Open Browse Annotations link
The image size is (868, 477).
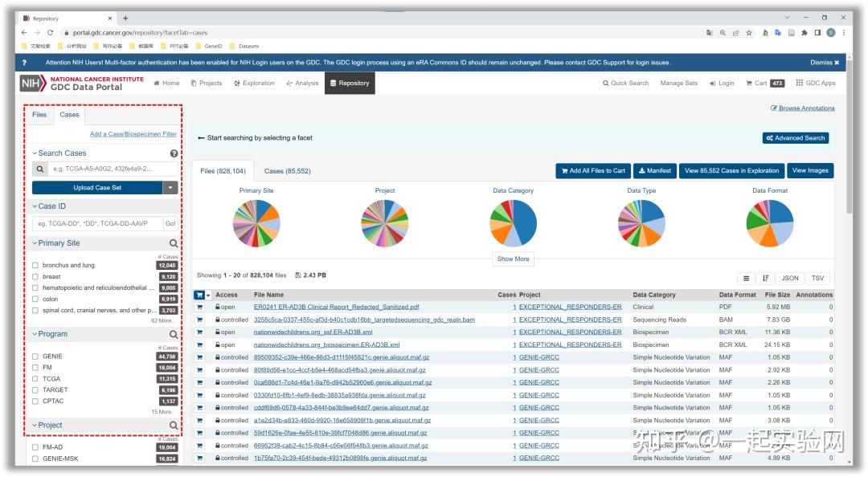click(x=803, y=108)
